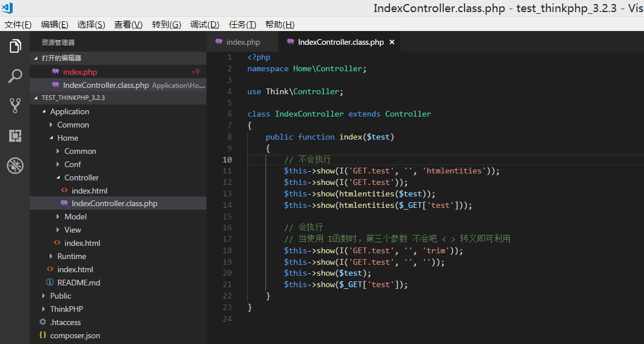644x344 pixels.
Task: Click 'trim' string on line 18
Action: coord(436,250)
